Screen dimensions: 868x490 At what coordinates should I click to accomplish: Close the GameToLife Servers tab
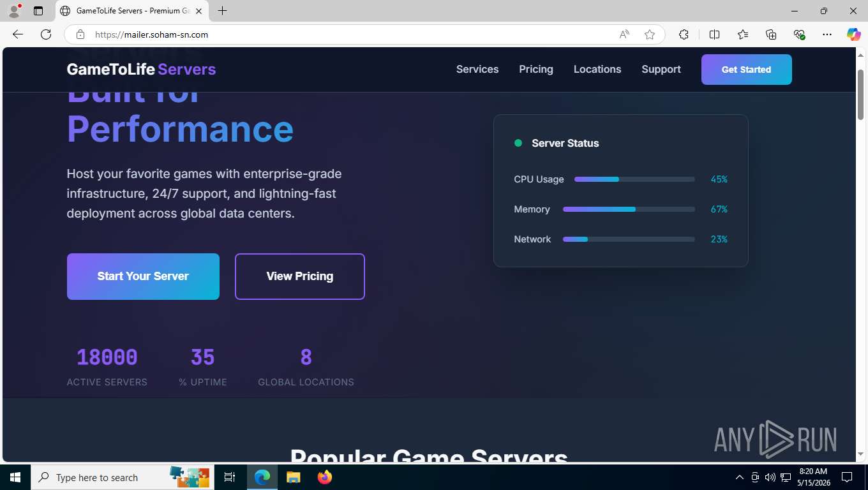[x=198, y=11]
